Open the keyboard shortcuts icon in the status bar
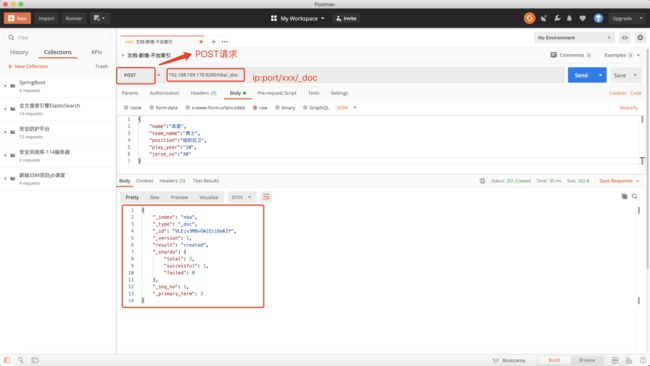Screen dimensions: 650x366 629,360
